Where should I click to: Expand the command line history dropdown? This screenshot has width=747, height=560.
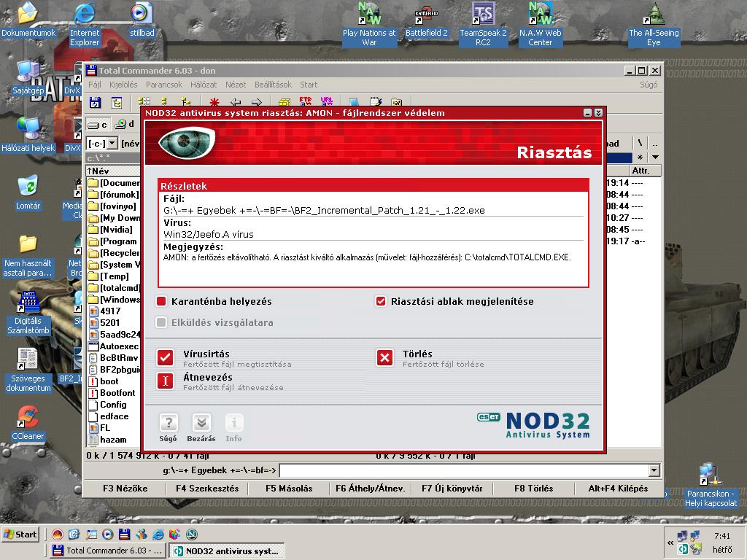point(654,471)
